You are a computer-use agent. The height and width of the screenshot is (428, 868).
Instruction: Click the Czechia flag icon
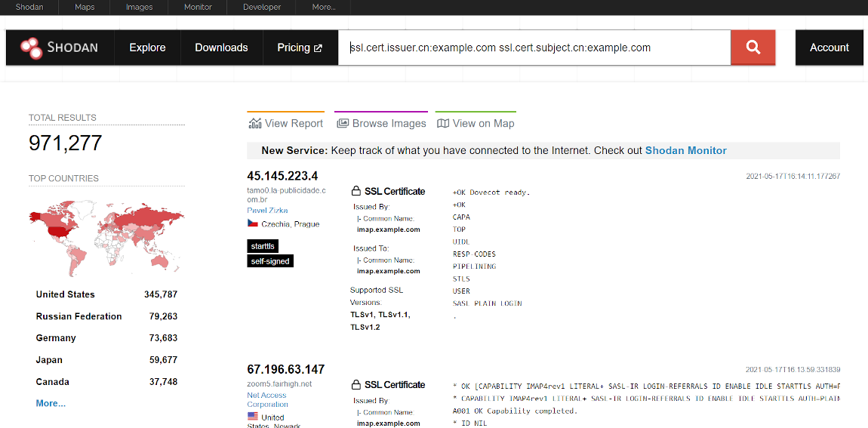[252, 223]
